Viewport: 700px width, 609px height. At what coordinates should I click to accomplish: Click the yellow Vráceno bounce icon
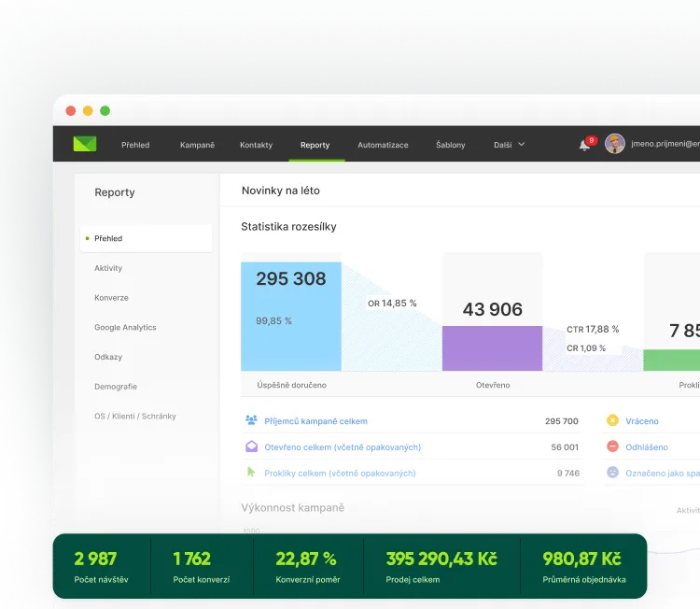[612, 421]
